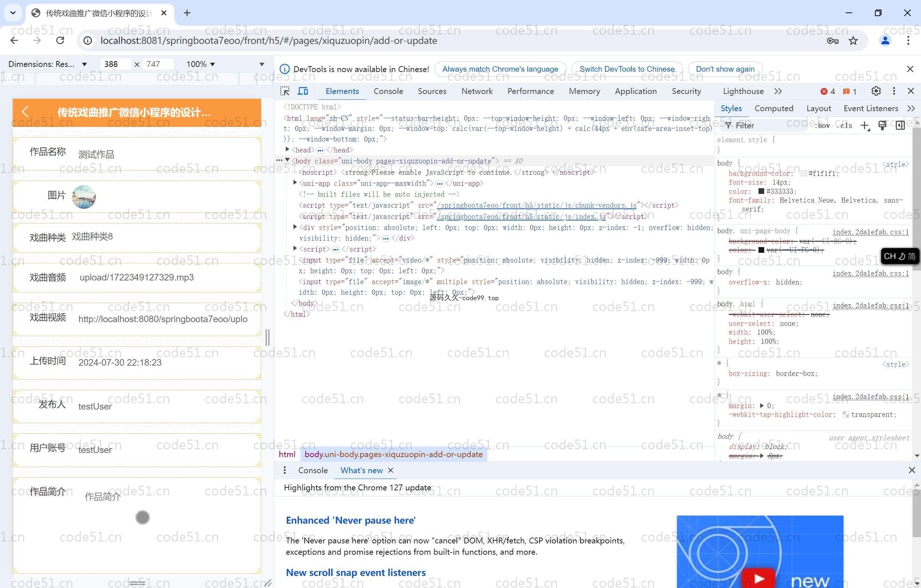The image size is (921, 588).
Task: Open drawer three-dot options menu
Action: coord(285,470)
